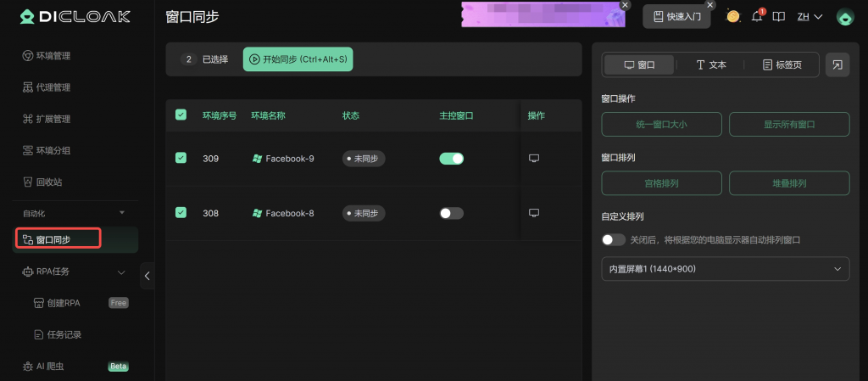The width and height of the screenshot is (868, 381).
Task: Click the 宫格排列 button
Action: tap(661, 182)
